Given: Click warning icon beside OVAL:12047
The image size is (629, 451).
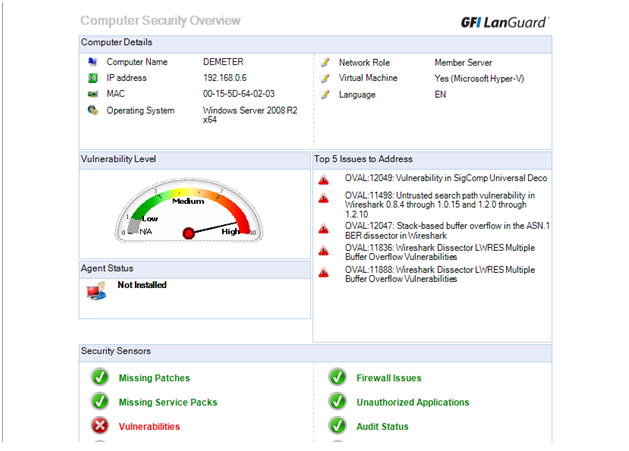Looking at the screenshot, I should click(323, 229).
